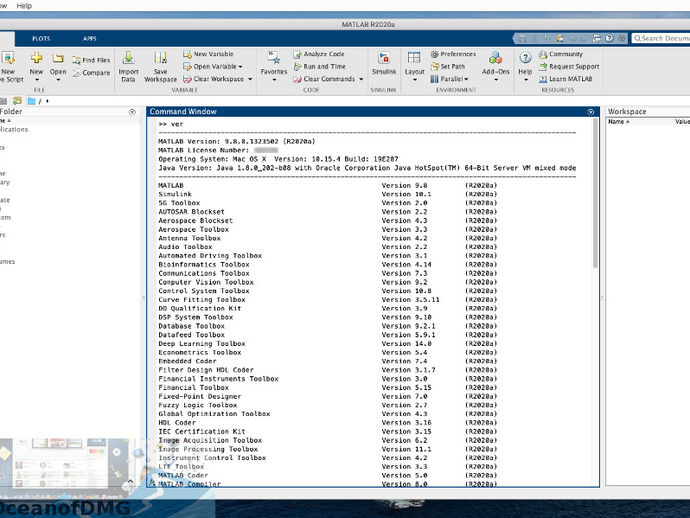The height and width of the screenshot is (518, 690).
Task: Click 'HDL Coder' entry
Action: (x=176, y=422)
